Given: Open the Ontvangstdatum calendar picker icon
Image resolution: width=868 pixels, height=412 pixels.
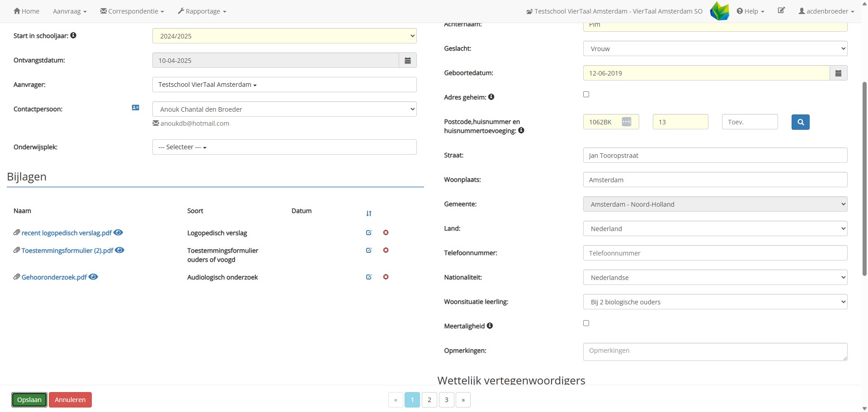Looking at the screenshot, I should (x=407, y=61).
